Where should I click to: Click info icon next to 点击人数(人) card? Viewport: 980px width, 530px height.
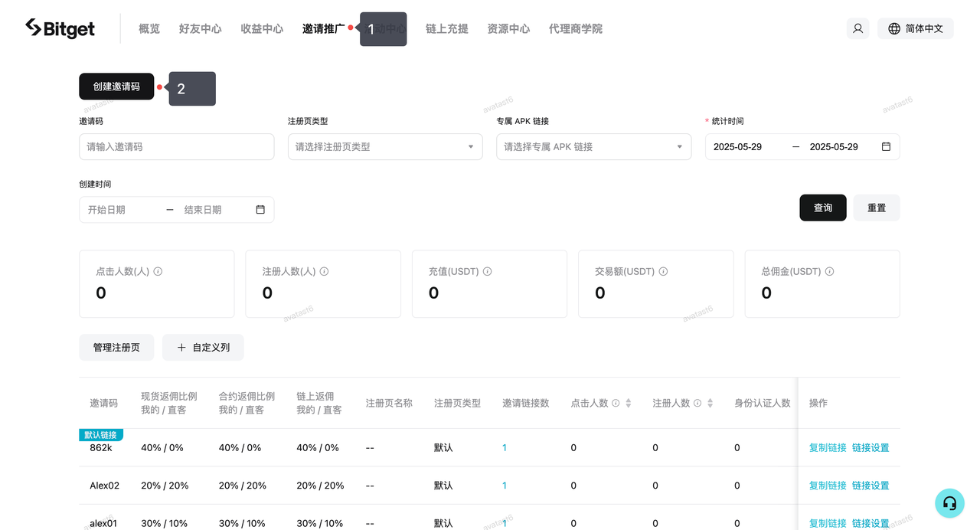click(158, 271)
